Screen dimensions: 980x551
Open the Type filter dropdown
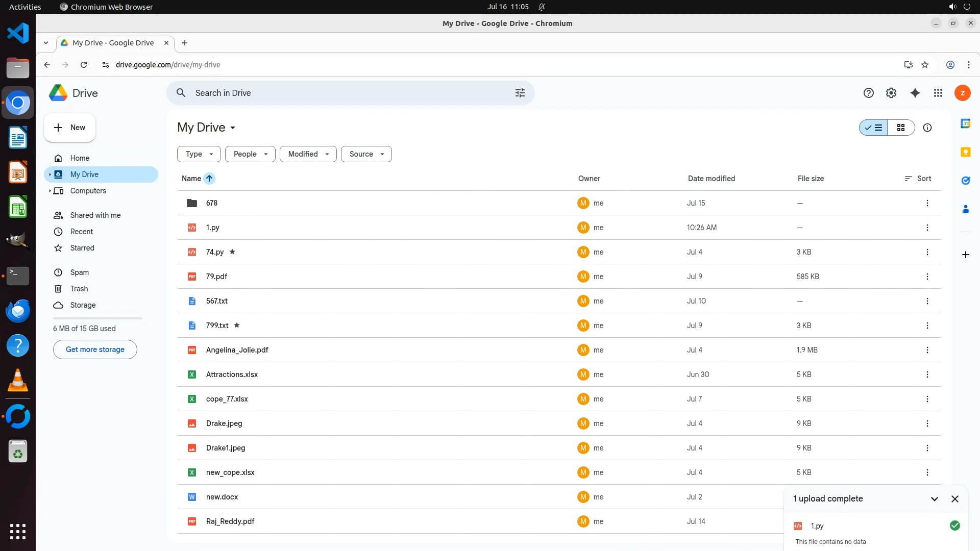click(x=199, y=154)
